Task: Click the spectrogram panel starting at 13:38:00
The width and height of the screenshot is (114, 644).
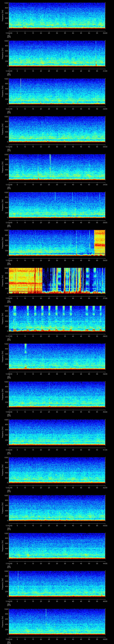Action: coord(57,356)
